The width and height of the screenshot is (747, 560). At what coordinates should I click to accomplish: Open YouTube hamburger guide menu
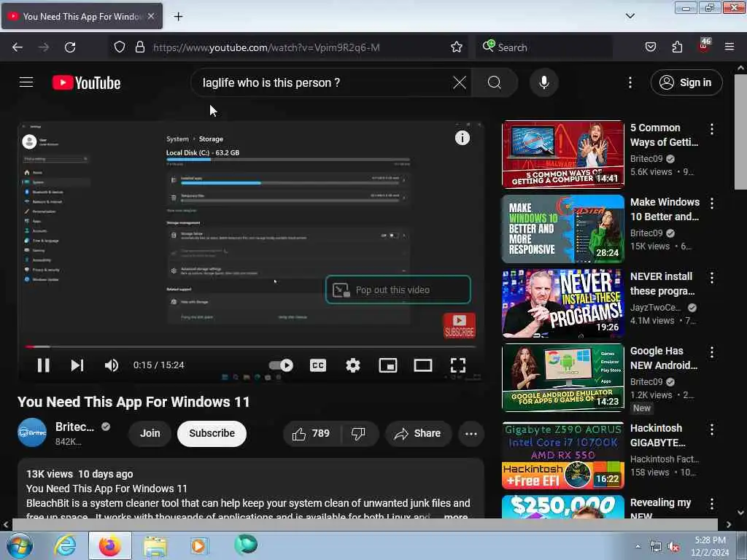click(x=26, y=82)
